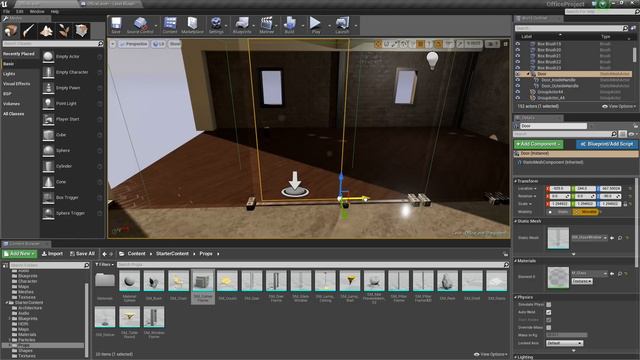Click the Static Mesh preview thumbnail
The image size is (640, 360).
point(558,238)
